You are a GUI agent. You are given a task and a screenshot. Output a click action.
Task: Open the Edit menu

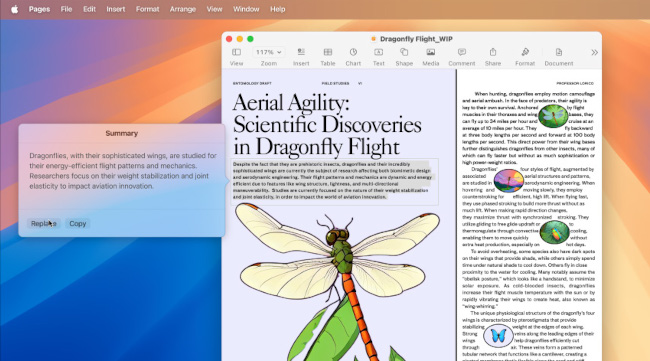click(x=89, y=9)
